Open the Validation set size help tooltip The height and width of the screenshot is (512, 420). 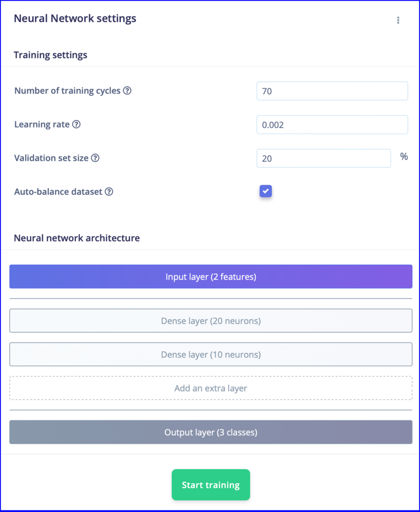point(95,158)
